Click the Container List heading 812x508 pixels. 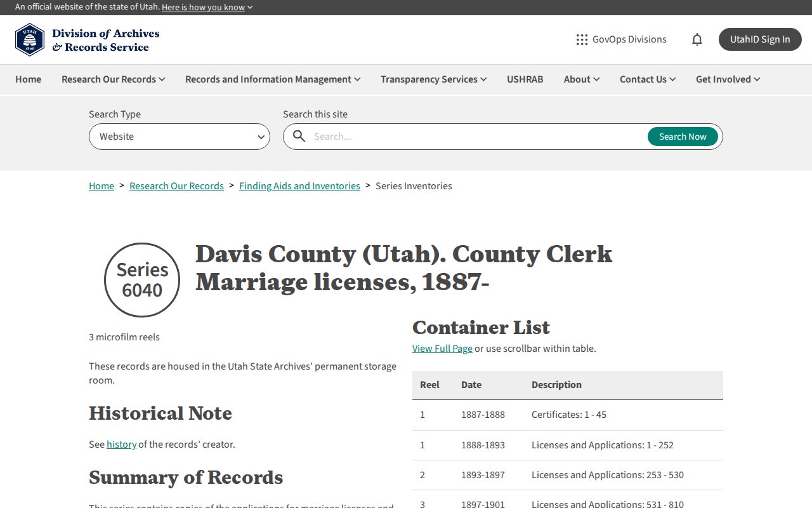[x=481, y=328]
